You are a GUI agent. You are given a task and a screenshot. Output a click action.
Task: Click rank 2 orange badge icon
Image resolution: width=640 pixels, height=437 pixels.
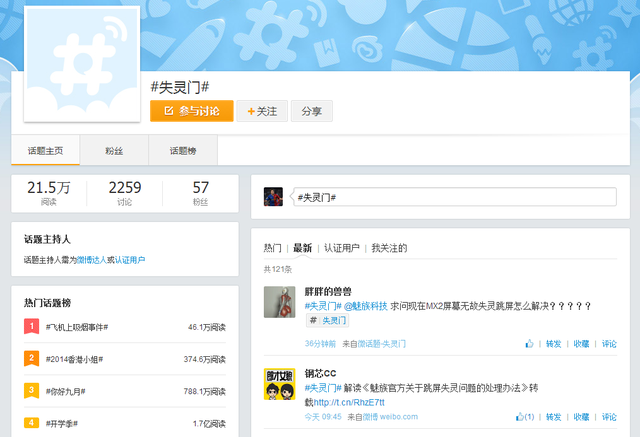point(31,358)
